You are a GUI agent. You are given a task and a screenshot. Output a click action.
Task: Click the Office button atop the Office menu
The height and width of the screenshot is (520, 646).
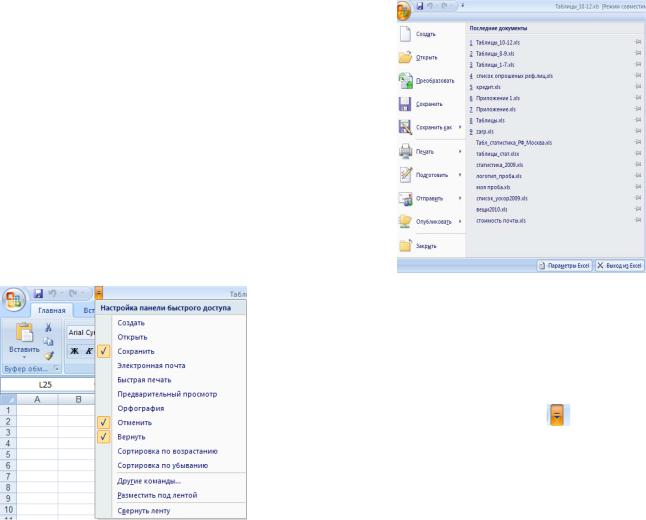403,10
